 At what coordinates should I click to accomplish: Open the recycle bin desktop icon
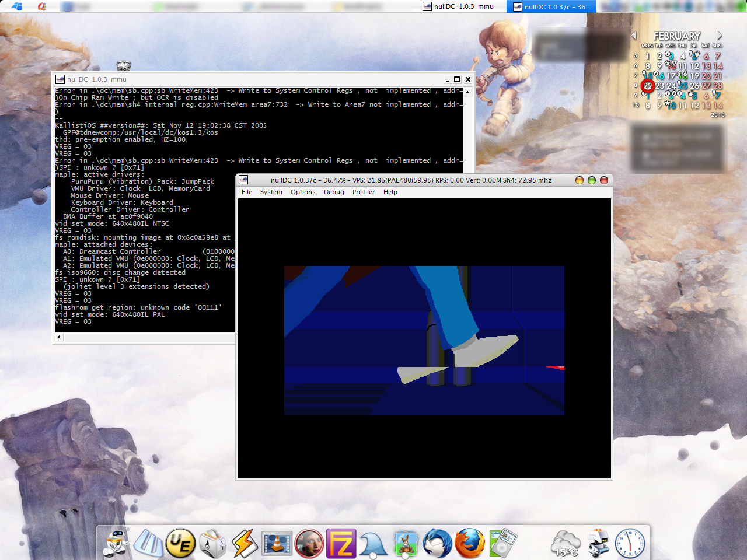[x=123, y=66]
